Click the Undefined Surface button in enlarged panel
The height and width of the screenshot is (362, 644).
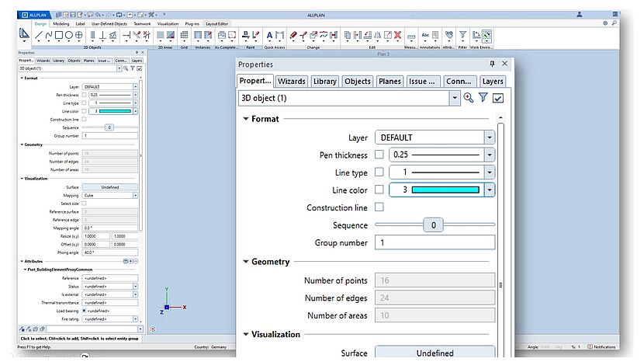click(435, 353)
